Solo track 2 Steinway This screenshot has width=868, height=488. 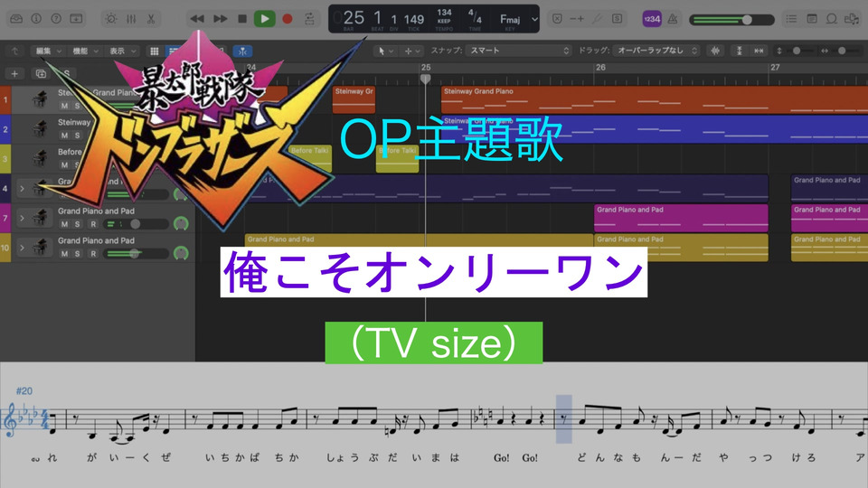[x=78, y=135]
